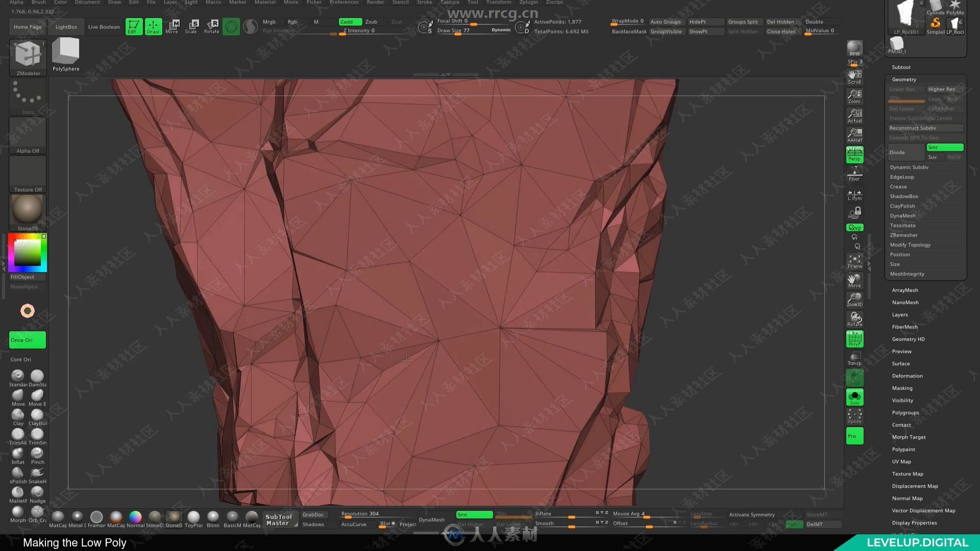This screenshot has height=551, width=980.
Task: Toggle the Zadd button
Action: click(350, 22)
